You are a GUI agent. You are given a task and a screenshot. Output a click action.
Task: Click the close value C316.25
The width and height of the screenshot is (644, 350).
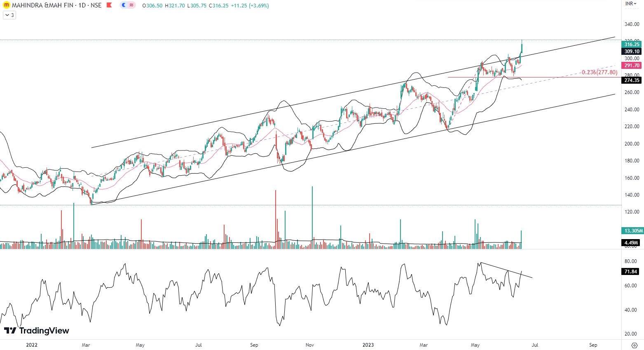[x=218, y=6]
